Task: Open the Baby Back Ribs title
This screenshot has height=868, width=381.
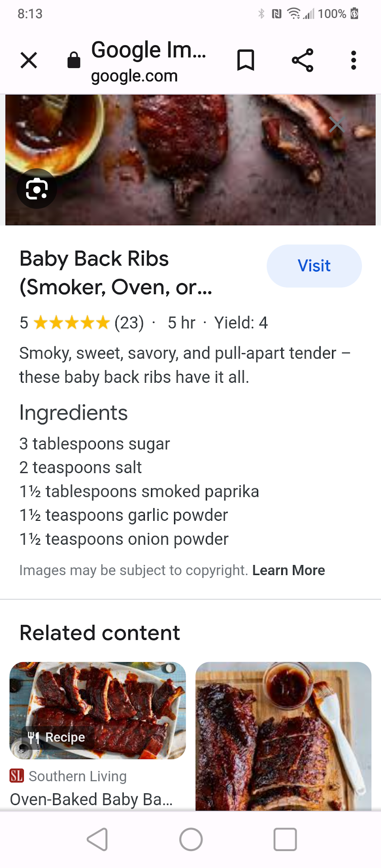Action: point(116,273)
